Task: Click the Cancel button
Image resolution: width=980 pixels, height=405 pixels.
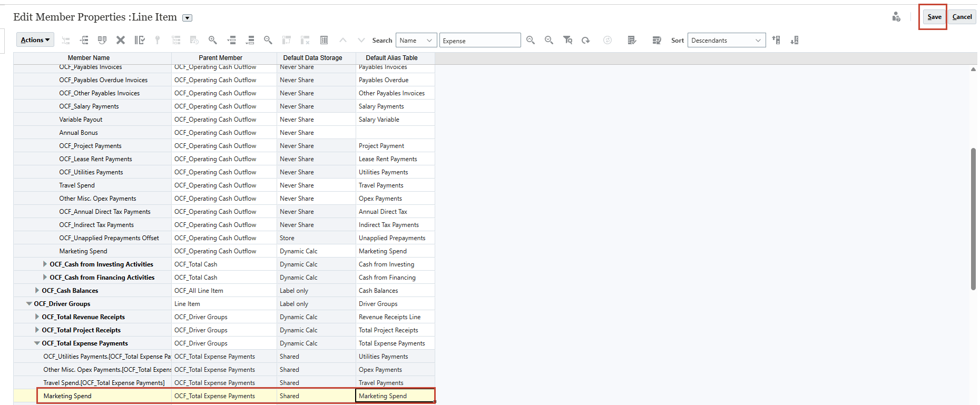Action: [962, 17]
